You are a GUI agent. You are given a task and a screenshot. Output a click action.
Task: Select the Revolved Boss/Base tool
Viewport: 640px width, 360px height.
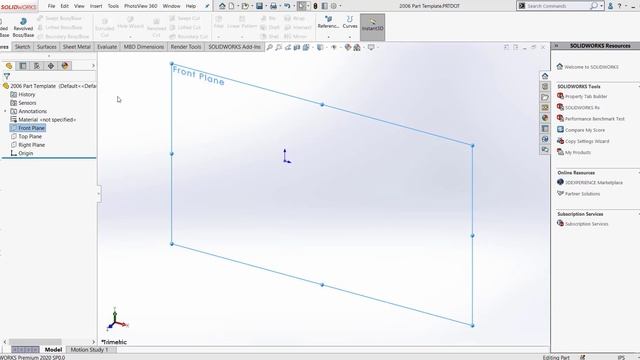[x=23, y=27]
